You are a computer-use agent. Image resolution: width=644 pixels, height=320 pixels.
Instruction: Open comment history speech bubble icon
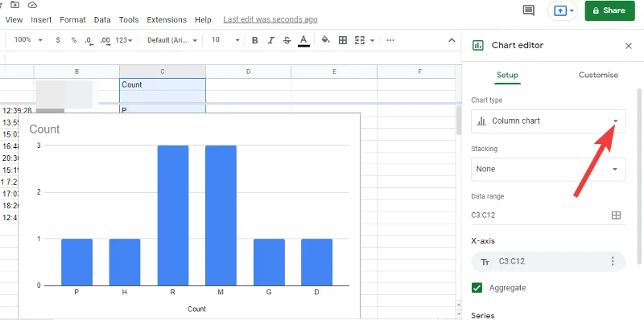(x=529, y=10)
